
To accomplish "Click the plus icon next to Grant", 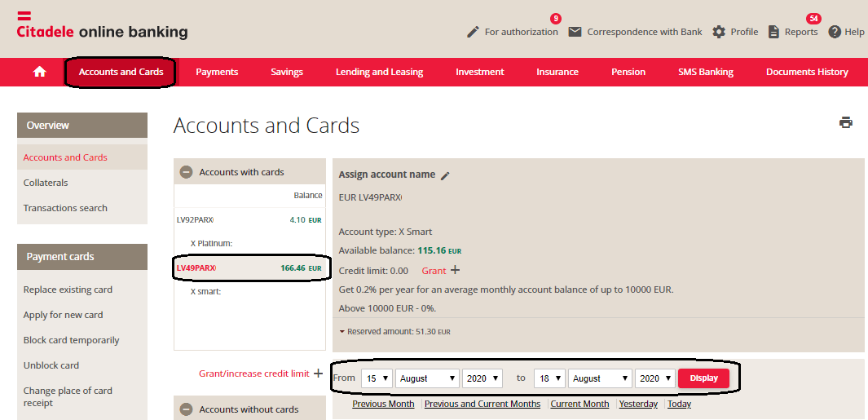I will (455, 271).
